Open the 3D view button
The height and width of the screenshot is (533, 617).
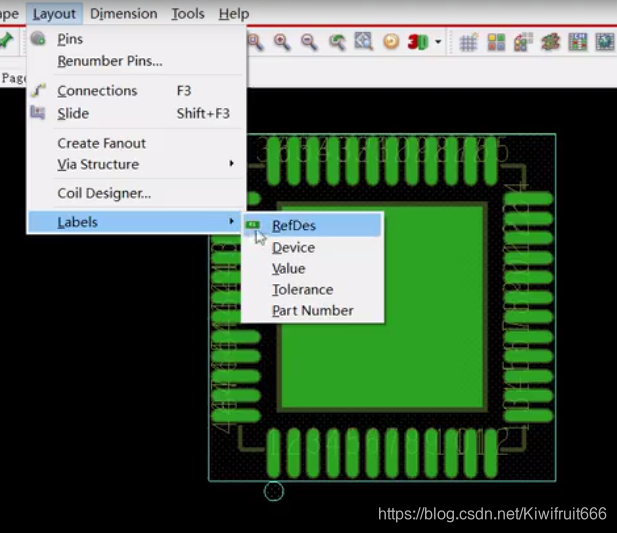pyautogui.click(x=417, y=41)
